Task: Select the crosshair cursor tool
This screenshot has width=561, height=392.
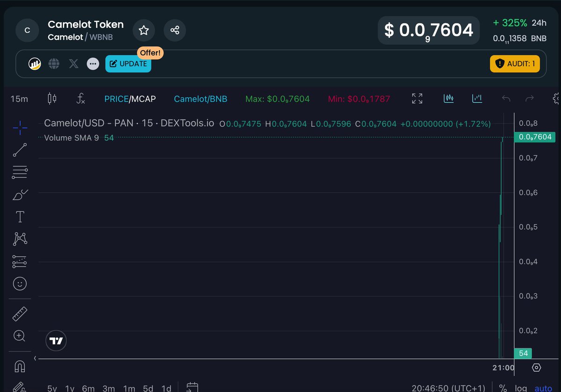Action: 20,127
